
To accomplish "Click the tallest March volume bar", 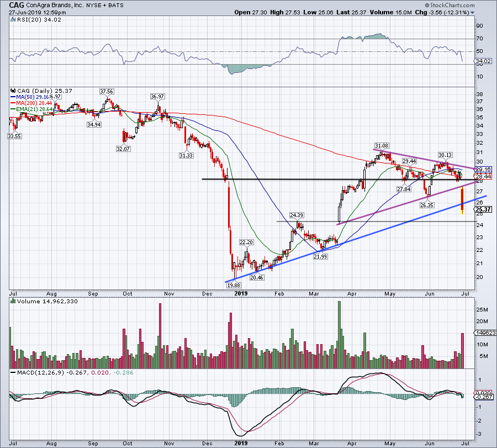I will (340, 335).
